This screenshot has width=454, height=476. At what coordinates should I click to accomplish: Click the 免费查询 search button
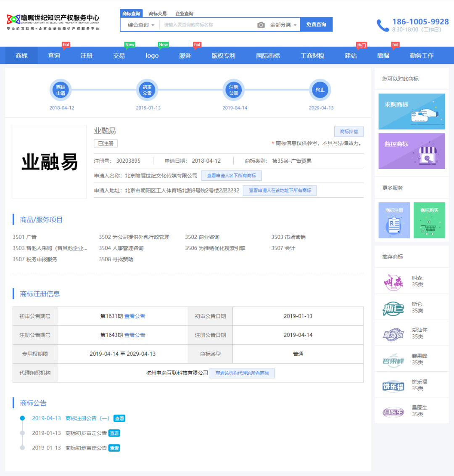pyautogui.click(x=316, y=25)
